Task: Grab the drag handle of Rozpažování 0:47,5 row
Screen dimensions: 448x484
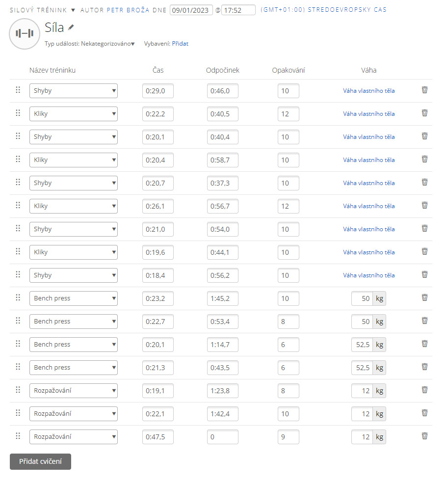Action: pos(18,436)
